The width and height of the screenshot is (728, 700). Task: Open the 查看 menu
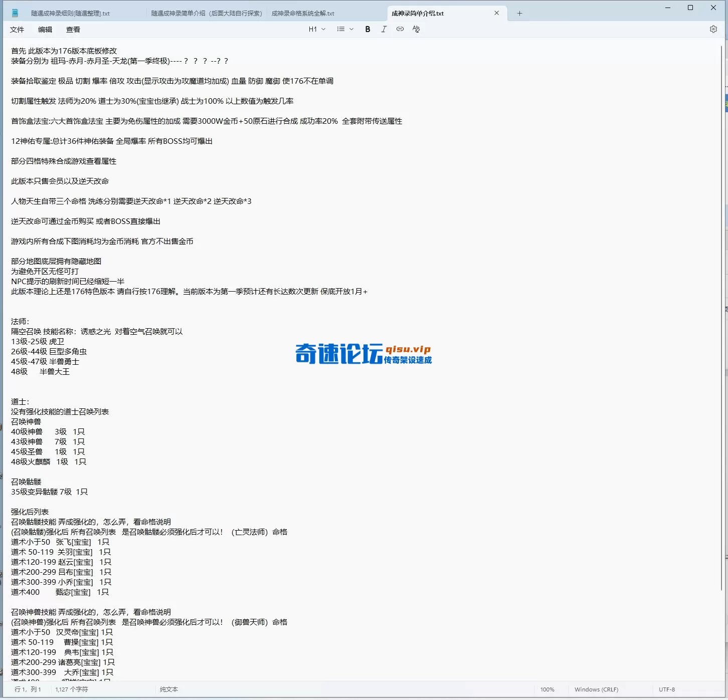coord(73,29)
